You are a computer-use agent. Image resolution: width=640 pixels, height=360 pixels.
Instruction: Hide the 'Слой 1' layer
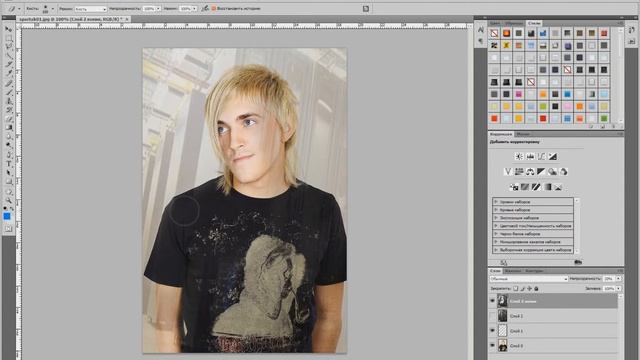pyautogui.click(x=492, y=331)
